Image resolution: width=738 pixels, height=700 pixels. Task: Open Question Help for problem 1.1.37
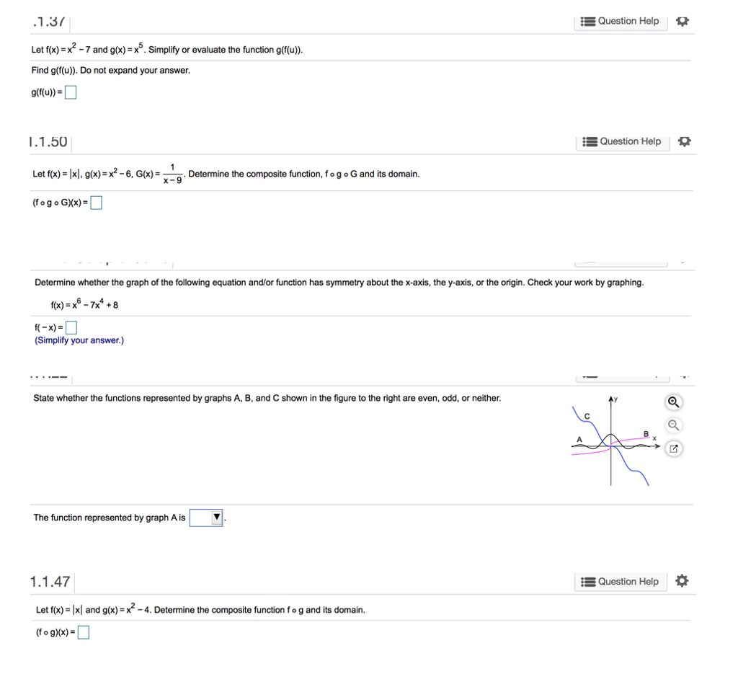point(620,21)
